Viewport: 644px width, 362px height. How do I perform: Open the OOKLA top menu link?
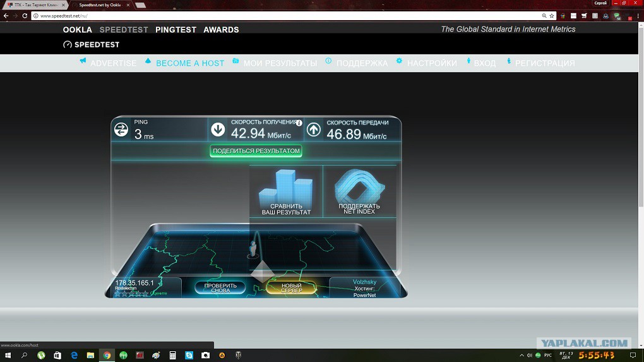[77, 30]
